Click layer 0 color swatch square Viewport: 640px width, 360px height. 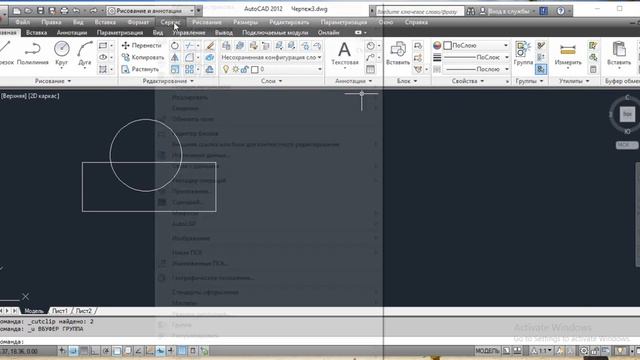coord(255,70)
